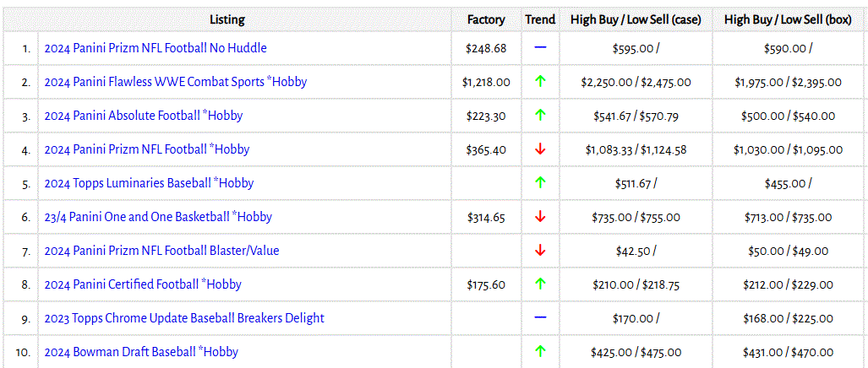Click green up arrow for Topps Luminaries Baseball
This screenshot has width=868, height=368.
tap(540, 183)
